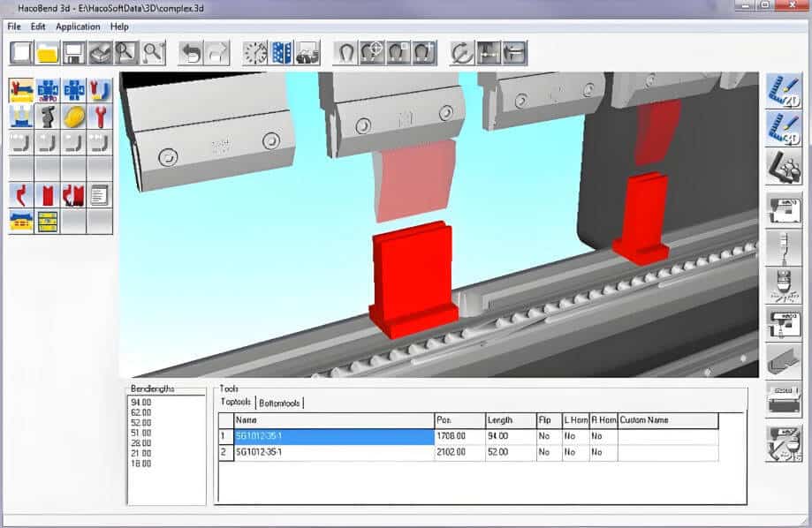Click the flat machine icon near the sidebar bottom
This screenshot has height=528, width=812.
click(784, 400)
